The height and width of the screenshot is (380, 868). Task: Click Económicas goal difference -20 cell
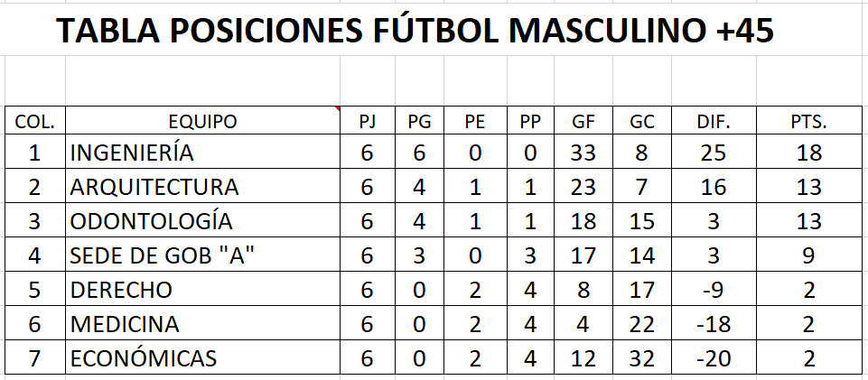coord(714,357)
